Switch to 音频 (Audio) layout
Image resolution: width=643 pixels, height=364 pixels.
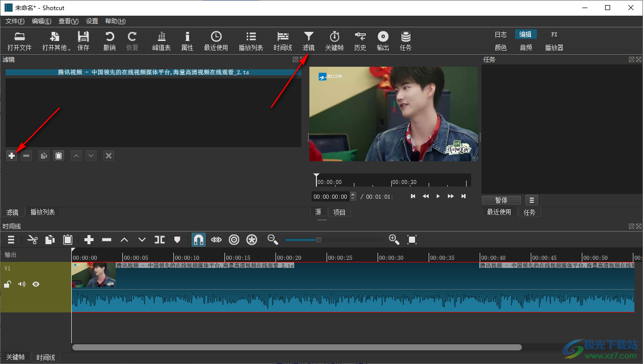click(526, 48)
